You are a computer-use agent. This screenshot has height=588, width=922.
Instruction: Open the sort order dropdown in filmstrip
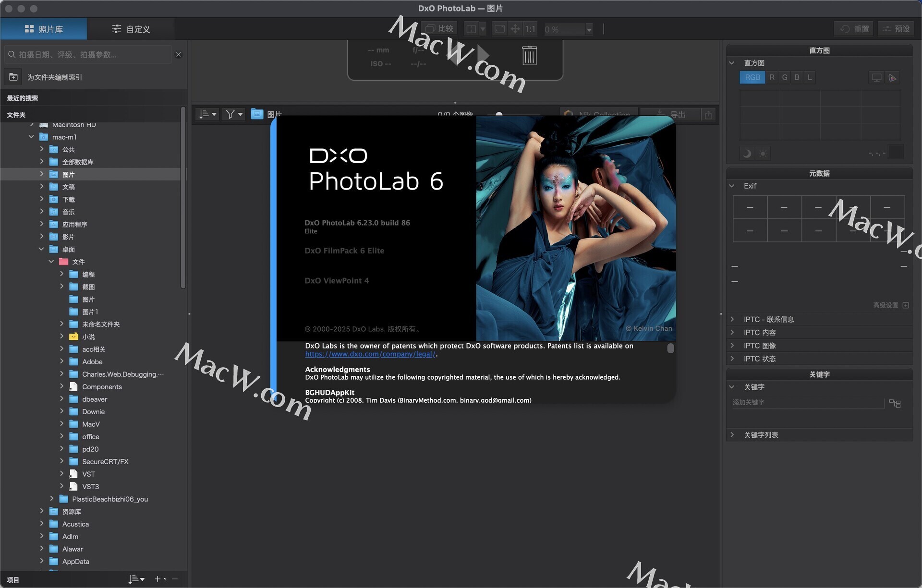[208, 114]
